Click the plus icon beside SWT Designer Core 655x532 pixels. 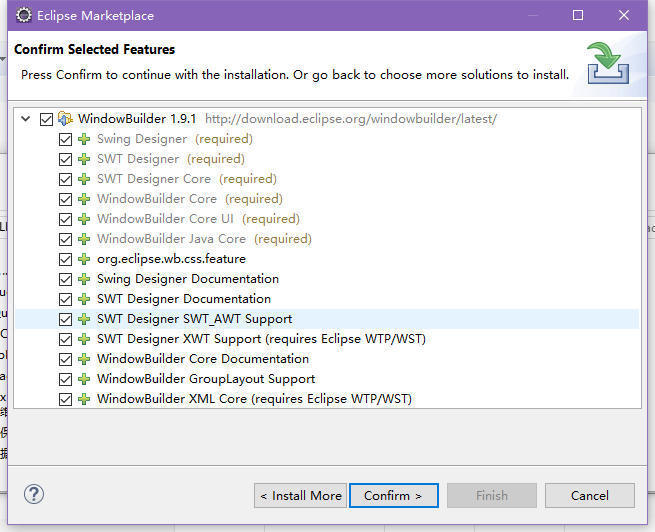point(84,179)
